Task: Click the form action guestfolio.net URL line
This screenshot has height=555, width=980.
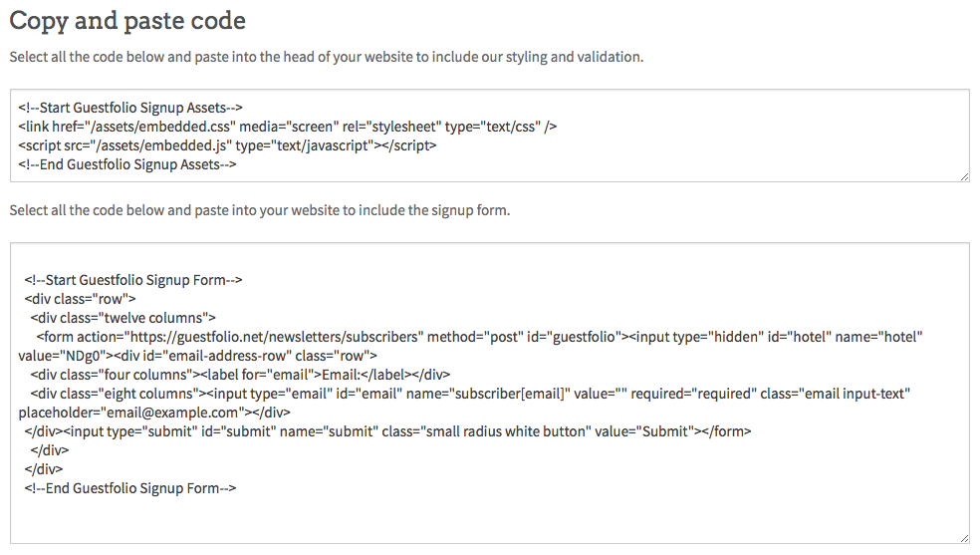Action: coord(479,337)
